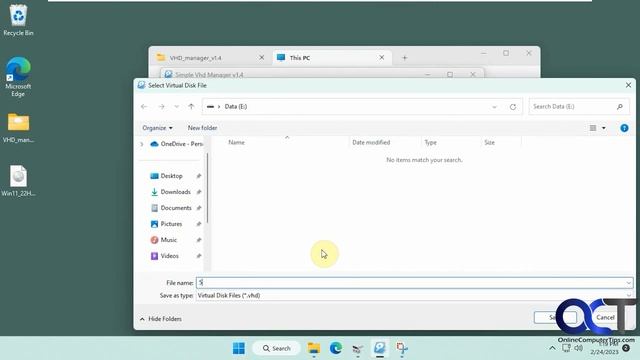Screen dimensions: 640x360
Task: Close the VHD_manager_v1.4 tab
Action: pos(262,58)
